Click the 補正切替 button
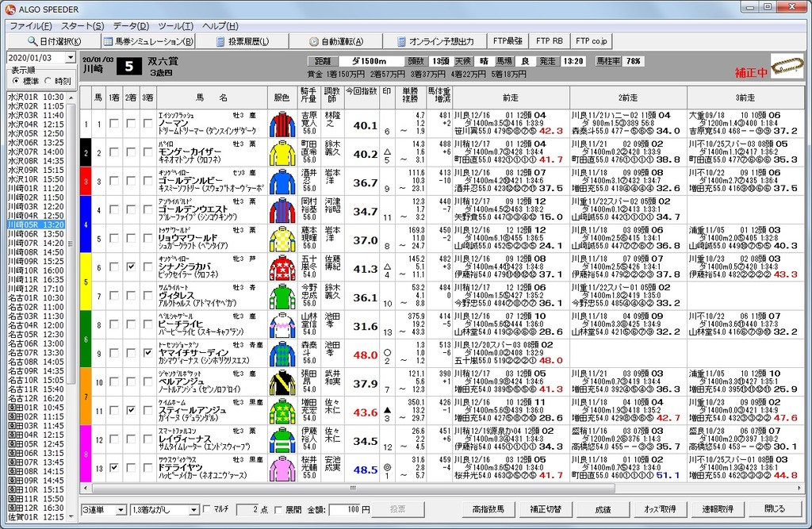 tap(546, 509)
